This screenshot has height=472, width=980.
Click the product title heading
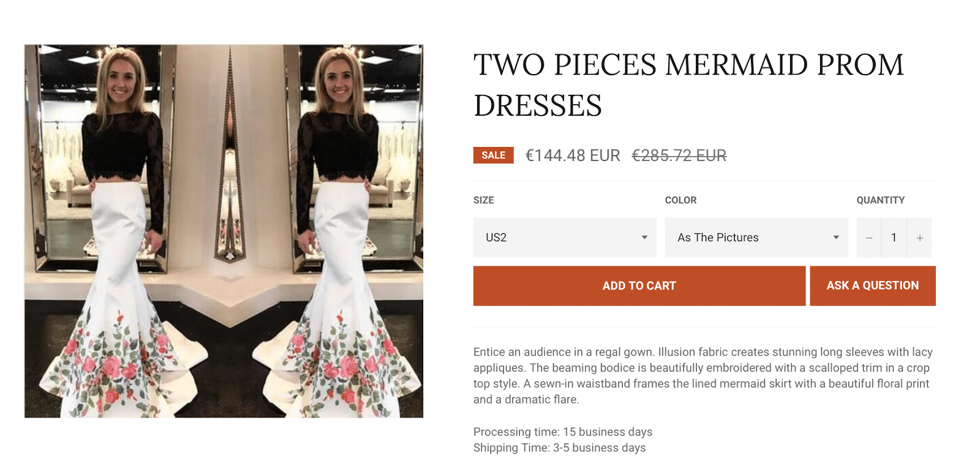point(688,85)
